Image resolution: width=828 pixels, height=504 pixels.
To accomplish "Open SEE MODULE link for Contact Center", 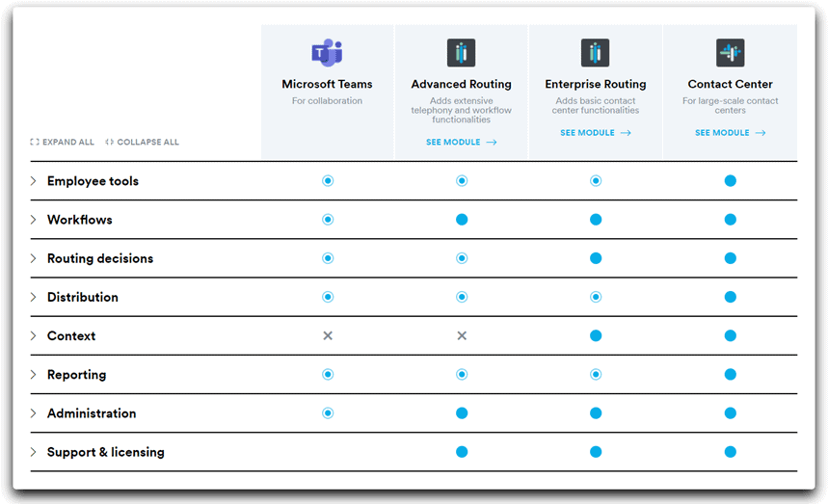I will [x=730, y=133].
